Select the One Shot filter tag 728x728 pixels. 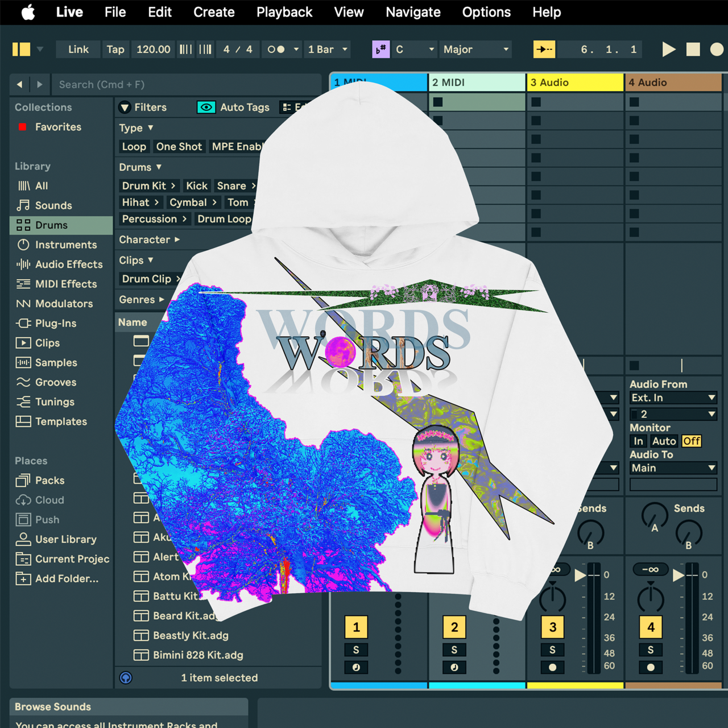pyautogui.click(x=179, y=147)
